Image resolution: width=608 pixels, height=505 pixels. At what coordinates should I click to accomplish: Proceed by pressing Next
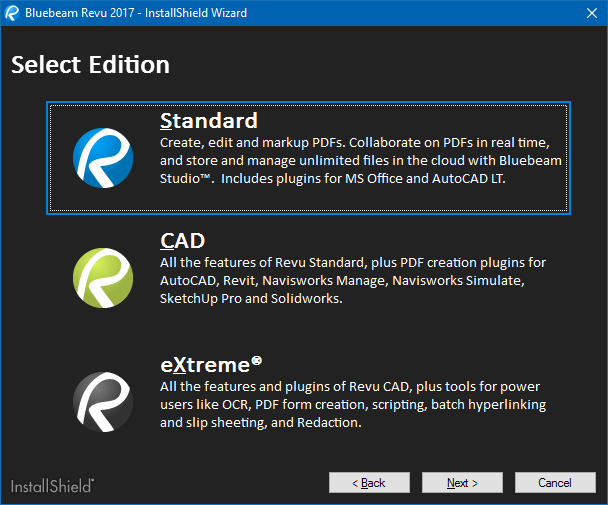pyautogui.click(x=461, y=483)
